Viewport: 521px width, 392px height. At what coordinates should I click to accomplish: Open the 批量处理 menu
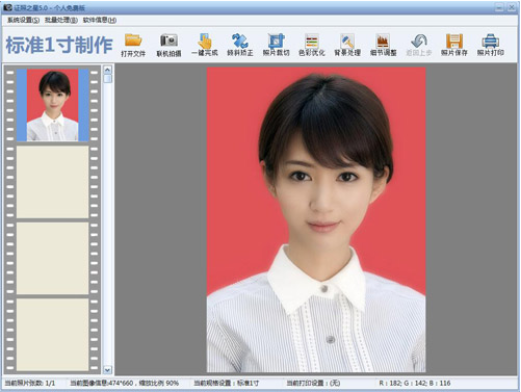61,20
